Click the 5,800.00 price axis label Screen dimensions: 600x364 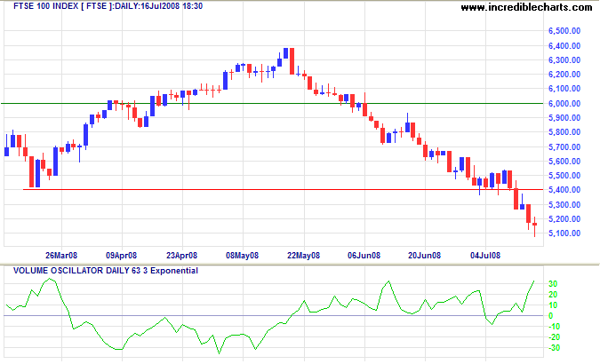point(564,132)
